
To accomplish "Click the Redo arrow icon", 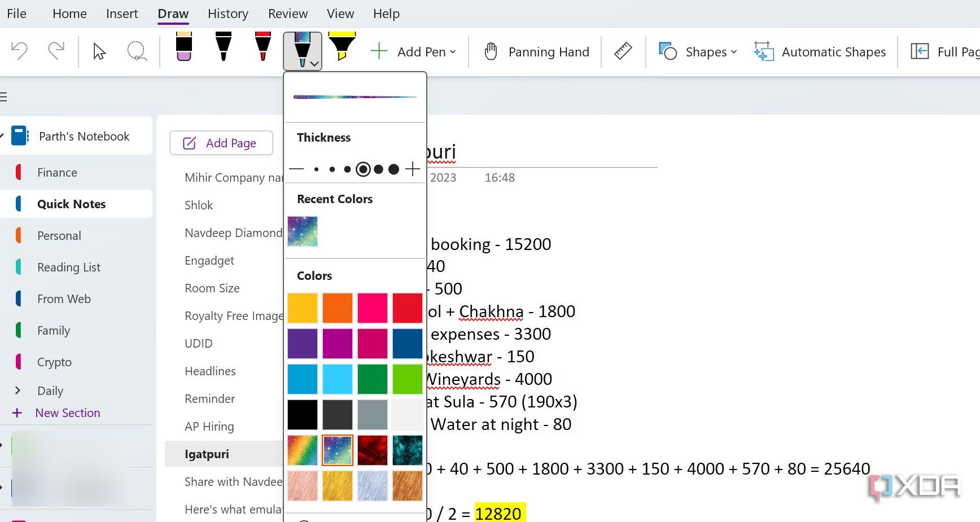I will [56, 51].
